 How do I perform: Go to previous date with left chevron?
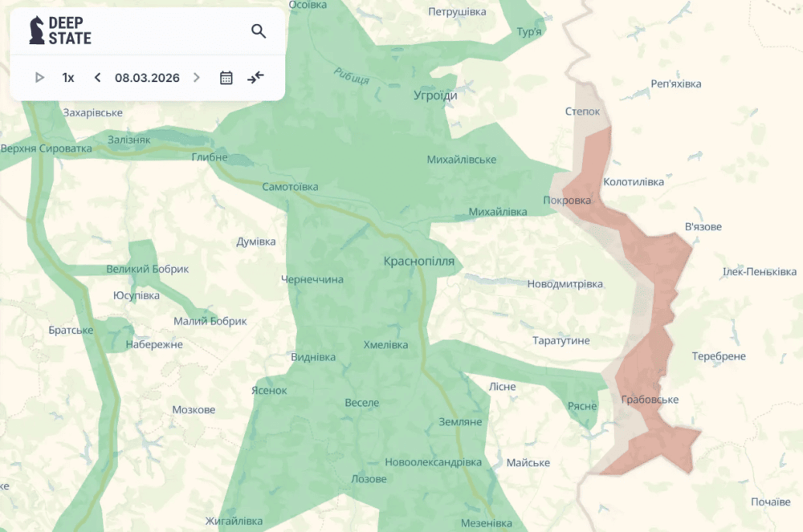[x=97, y=78]
